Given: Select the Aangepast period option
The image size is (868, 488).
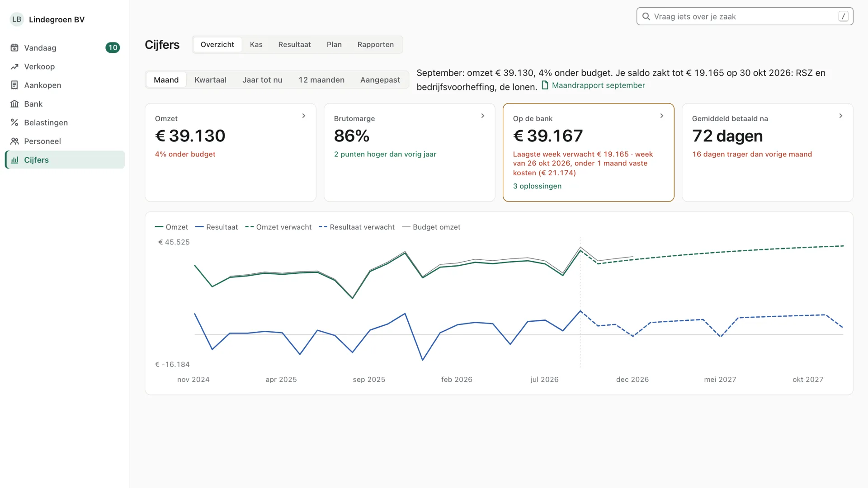Looking at the screenshot, I should [380, 80].
